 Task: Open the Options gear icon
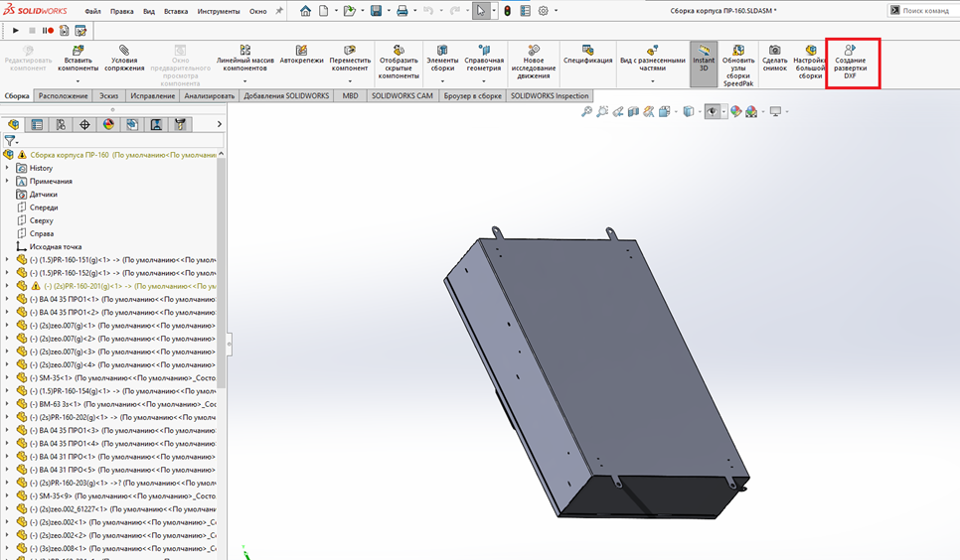tap(543, 11)
